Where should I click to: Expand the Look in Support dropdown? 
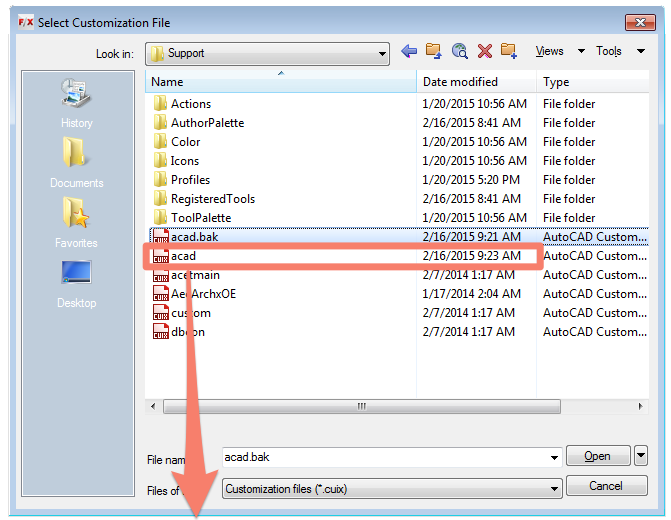(382, 54)
